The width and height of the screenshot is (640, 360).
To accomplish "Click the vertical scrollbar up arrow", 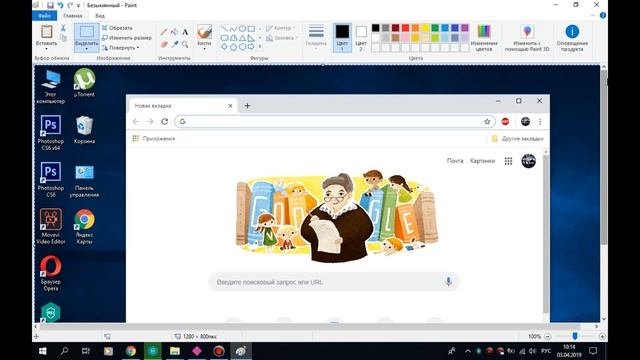I will [x=604, y=67].
